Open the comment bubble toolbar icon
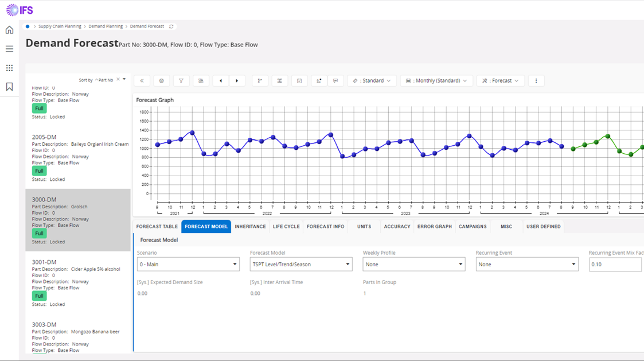 pyautogui.click(x=335, y=80)
